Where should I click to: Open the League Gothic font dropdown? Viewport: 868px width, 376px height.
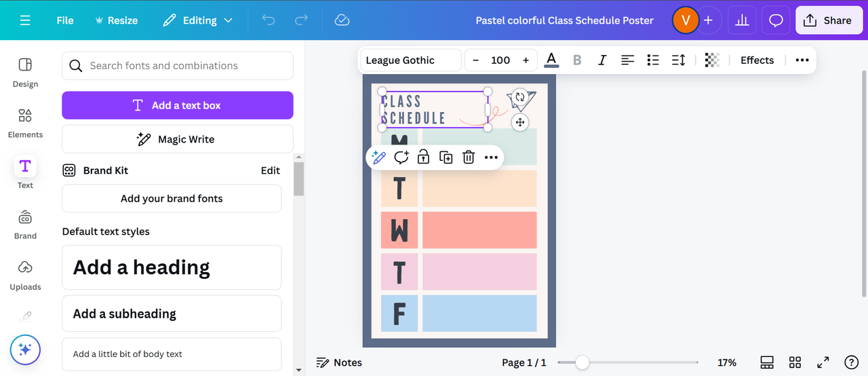point(411,60)
